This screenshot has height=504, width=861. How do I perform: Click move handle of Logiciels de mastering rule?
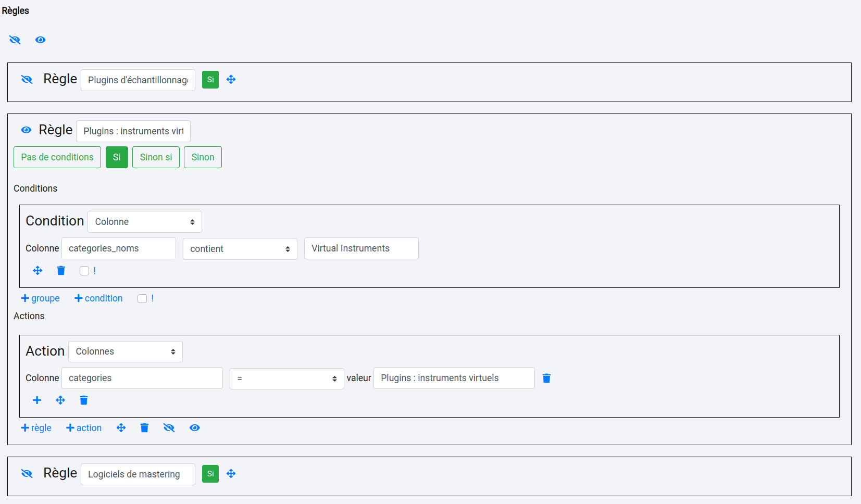pos(231,474)
